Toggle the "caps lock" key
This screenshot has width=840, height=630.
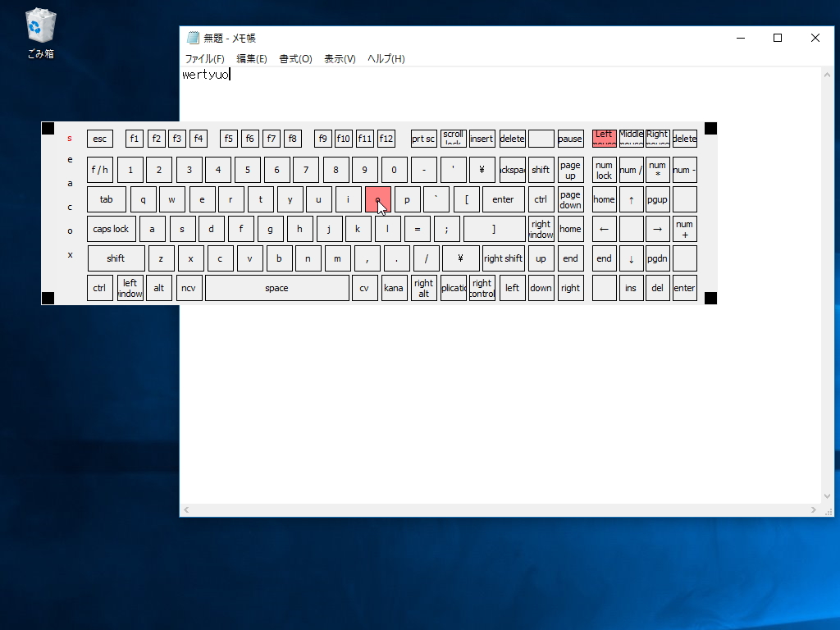[x=111, y=229]
